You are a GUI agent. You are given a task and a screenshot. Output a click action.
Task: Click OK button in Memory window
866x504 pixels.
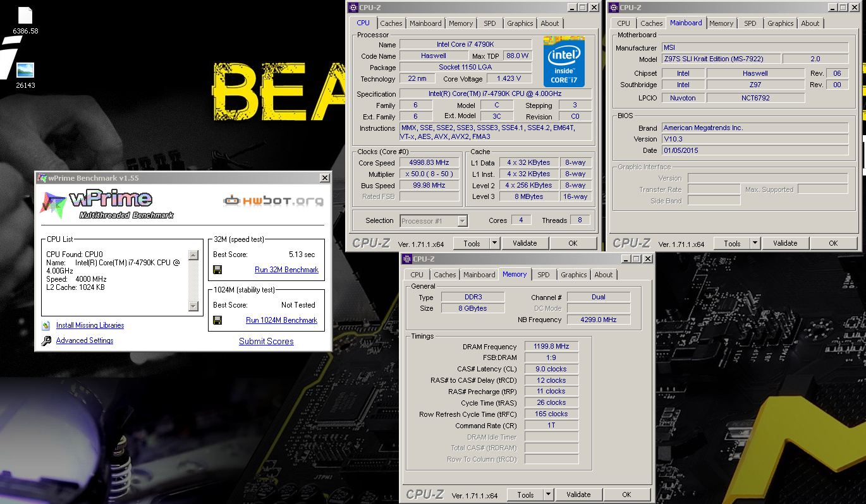pyautogui.click(x=626, y=495)
